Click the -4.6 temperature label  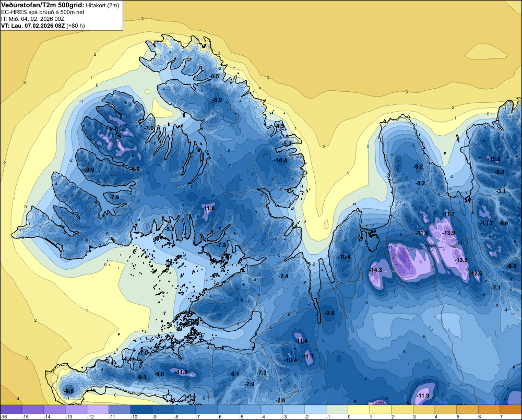click(x=135, y=169)
